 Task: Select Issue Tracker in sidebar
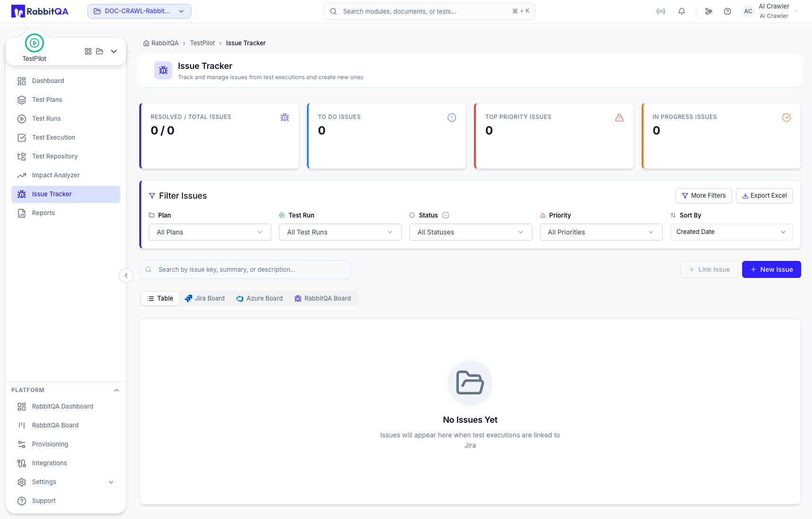(66, 194)
